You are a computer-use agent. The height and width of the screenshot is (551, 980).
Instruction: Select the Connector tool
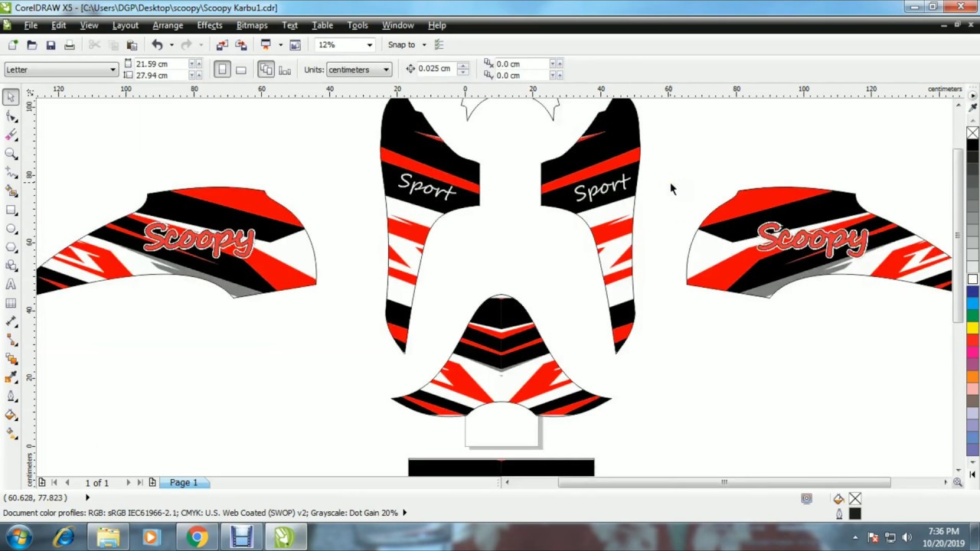point(11,341)
